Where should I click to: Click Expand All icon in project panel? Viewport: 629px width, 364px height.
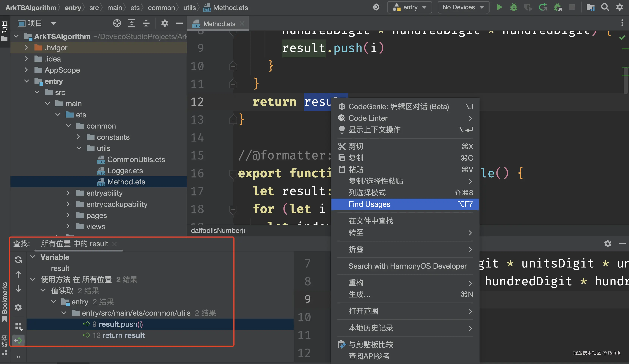pyautogui.click(x=132, y=23)
